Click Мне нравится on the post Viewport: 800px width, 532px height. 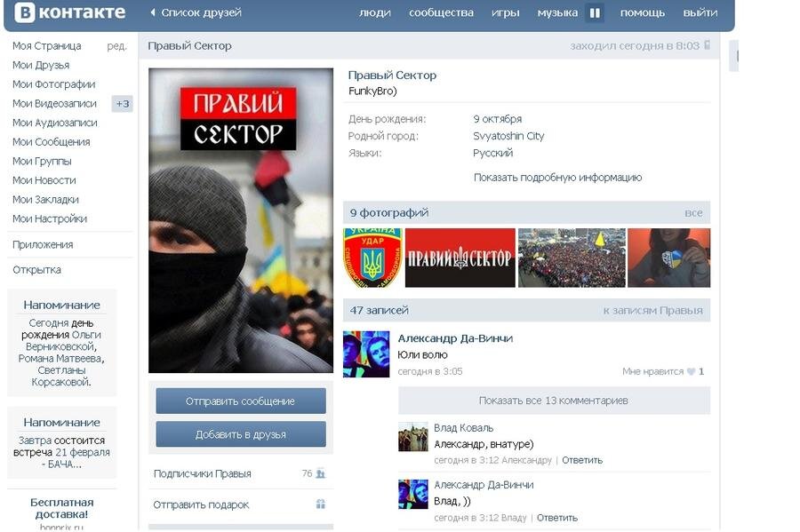click(x=652, y=371)
